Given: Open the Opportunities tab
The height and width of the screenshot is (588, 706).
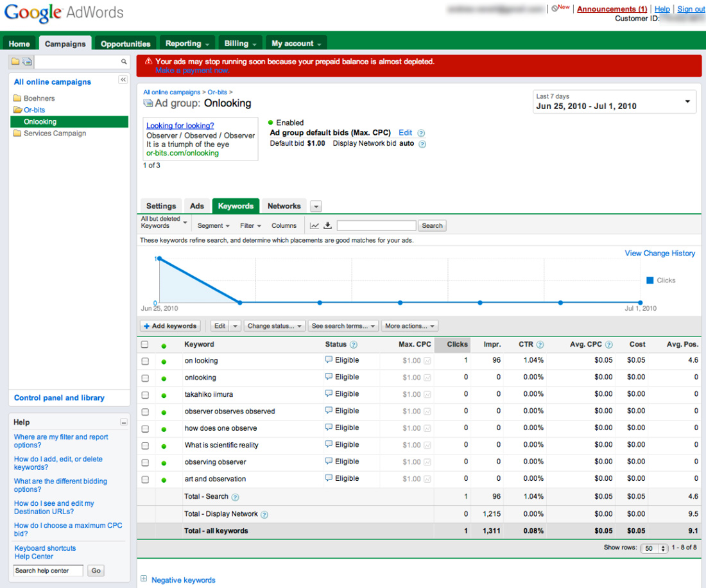Looking at the screenshot, I should tap(126, 44).
